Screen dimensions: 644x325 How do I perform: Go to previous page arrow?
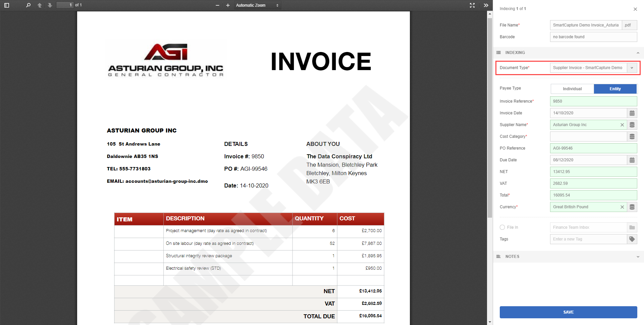click(40, 5)
